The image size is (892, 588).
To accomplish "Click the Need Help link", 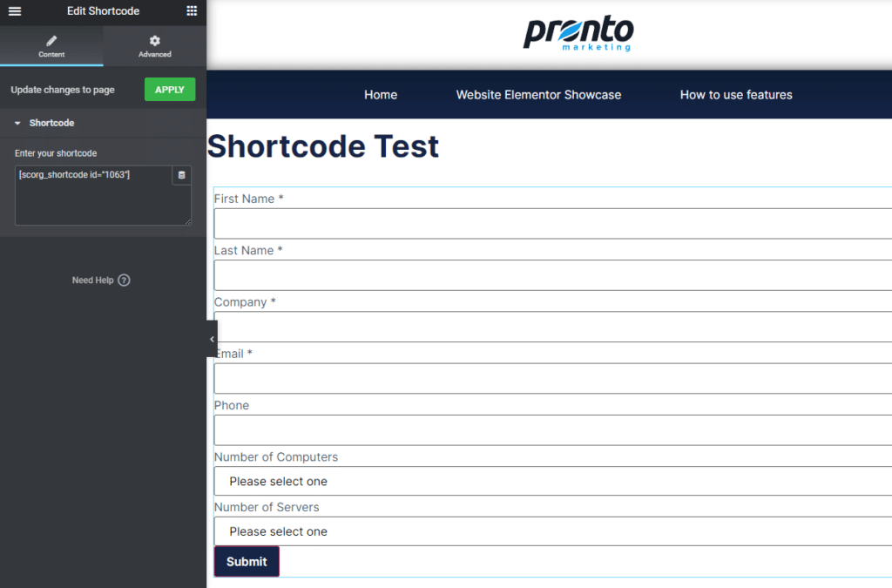I will (92, 280).
